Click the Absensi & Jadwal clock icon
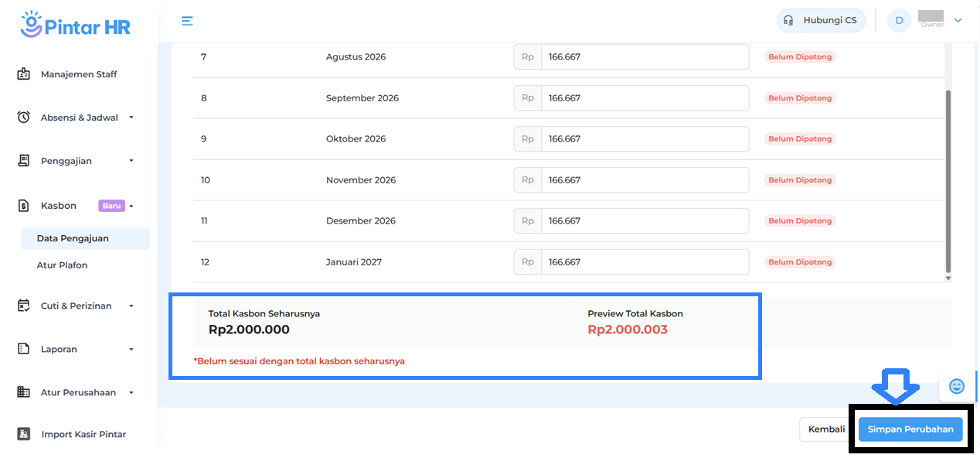980x458 pixels. (x=24, y=118)
